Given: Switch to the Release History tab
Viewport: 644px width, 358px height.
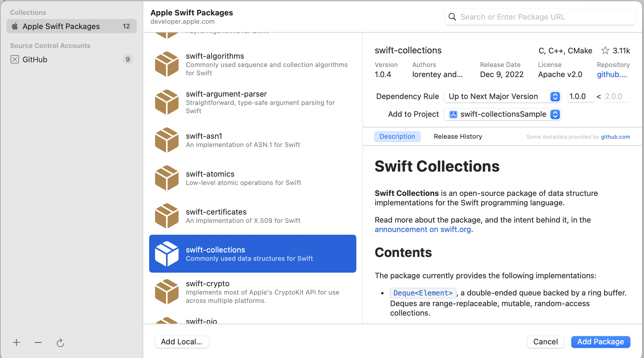Looking at the screenshot, I should click(458, 136).
